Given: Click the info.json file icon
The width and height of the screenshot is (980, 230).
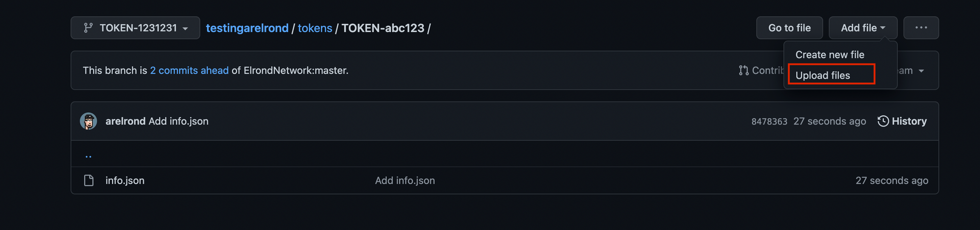Looking at the screenshot, I should 89,180.
